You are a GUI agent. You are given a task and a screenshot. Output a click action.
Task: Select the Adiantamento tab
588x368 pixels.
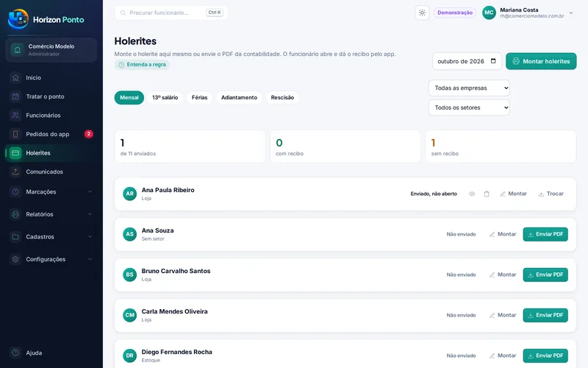[x=240, y=98]
